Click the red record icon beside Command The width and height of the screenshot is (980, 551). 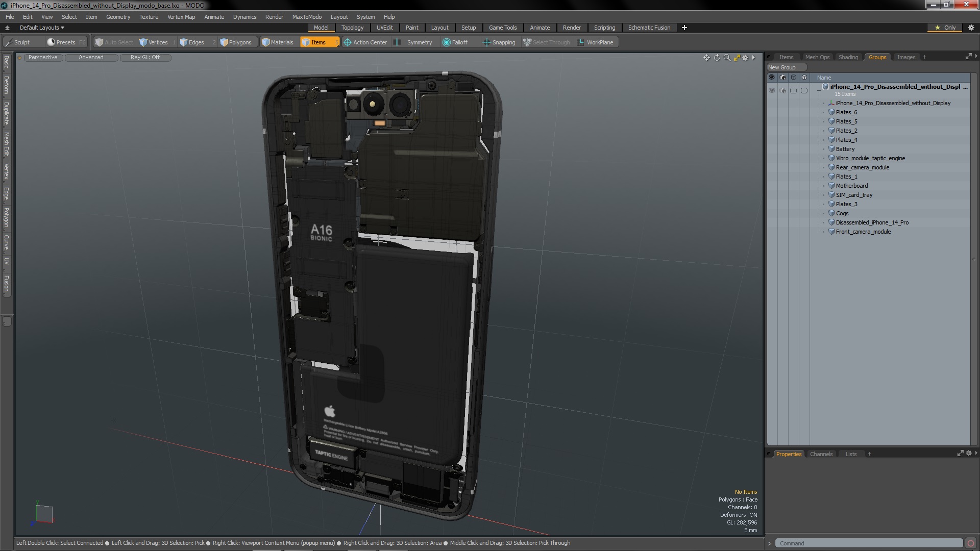tap(971, 543)
